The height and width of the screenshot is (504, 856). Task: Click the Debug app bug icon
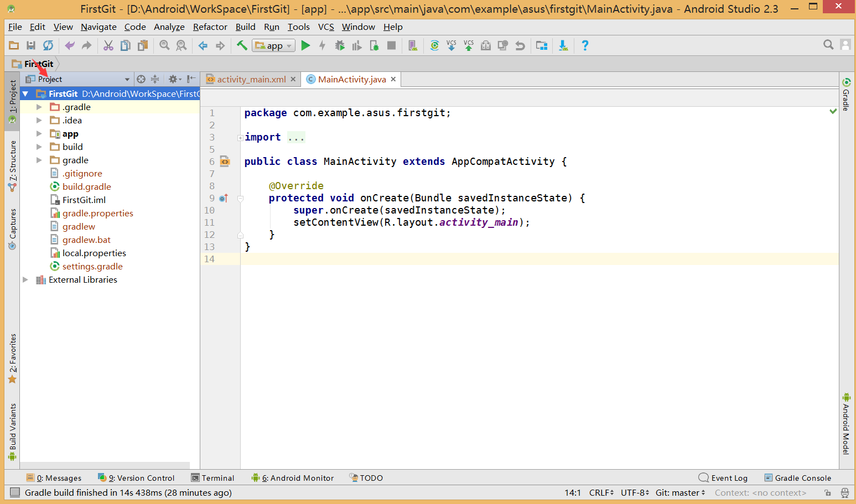[340, 46]
